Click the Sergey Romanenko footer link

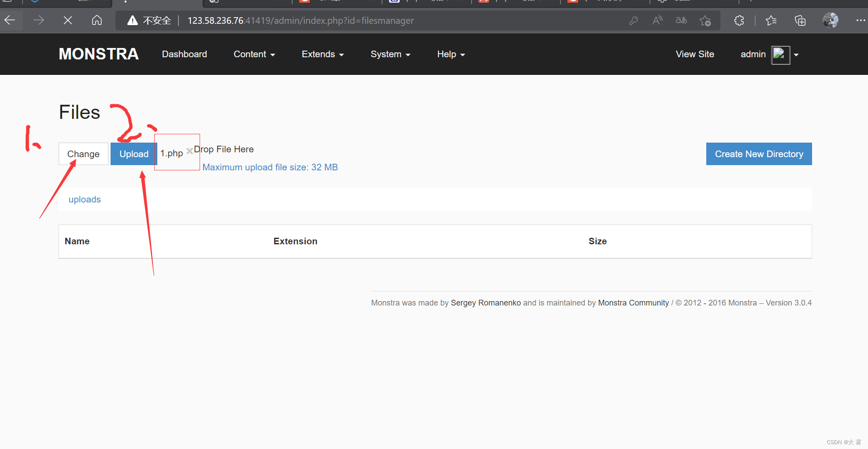point(486,303)
